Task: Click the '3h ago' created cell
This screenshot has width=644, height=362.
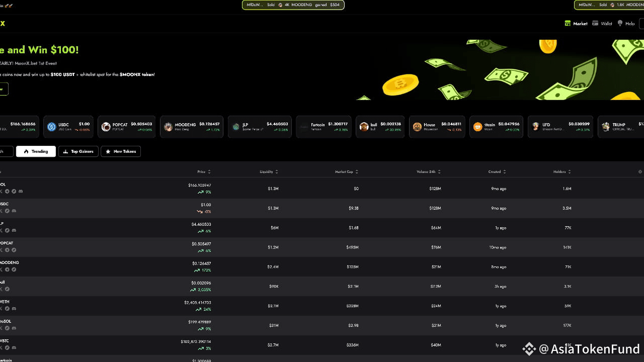Action: coord(501,287)
